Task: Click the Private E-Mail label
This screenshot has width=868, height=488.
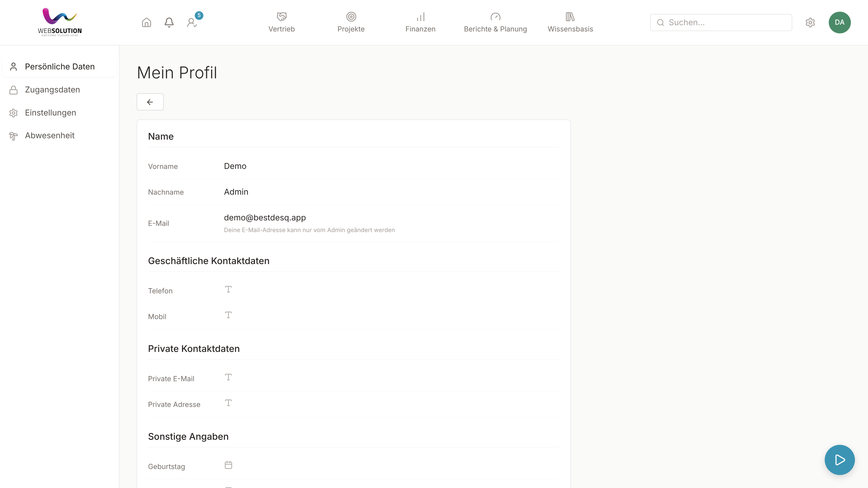Action: pos(171,379)
